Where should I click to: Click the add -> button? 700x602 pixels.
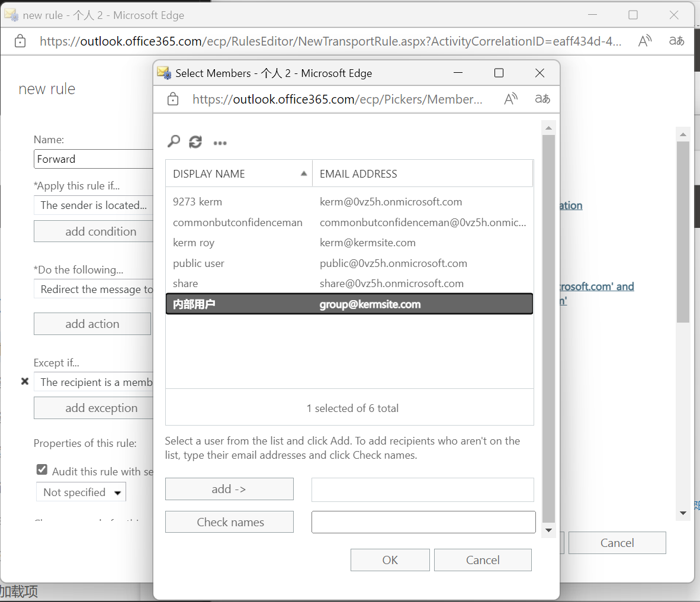[x=229, y=489]
